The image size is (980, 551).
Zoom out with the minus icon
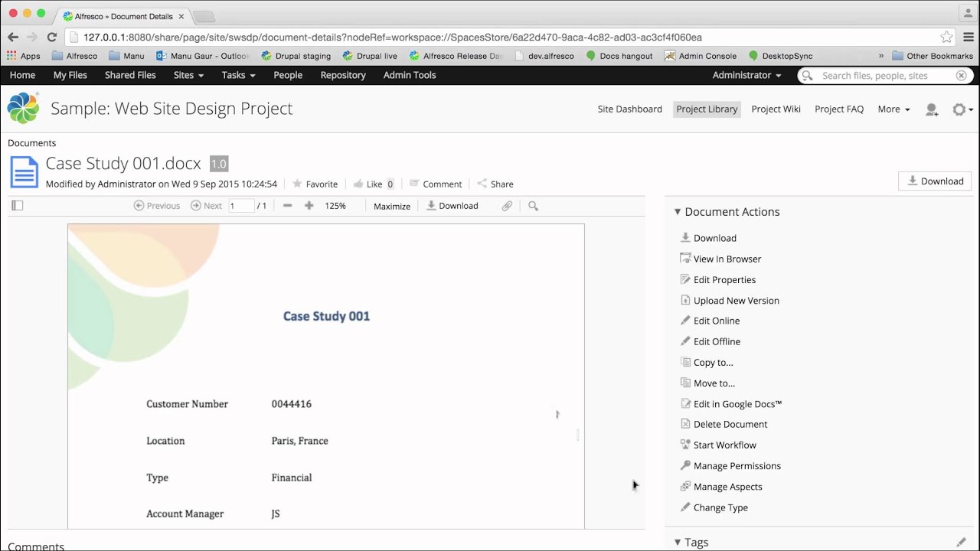tap(287, 206)
